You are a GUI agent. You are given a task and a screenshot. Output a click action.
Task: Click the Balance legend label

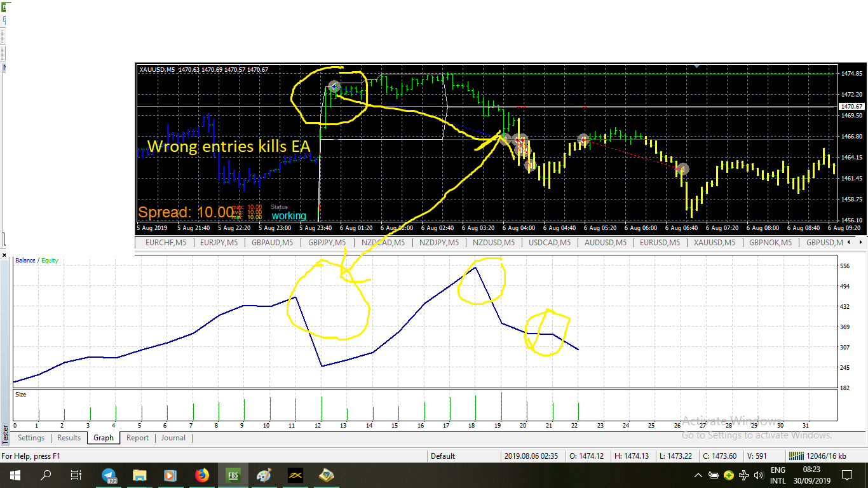click(x=25, y=261)
